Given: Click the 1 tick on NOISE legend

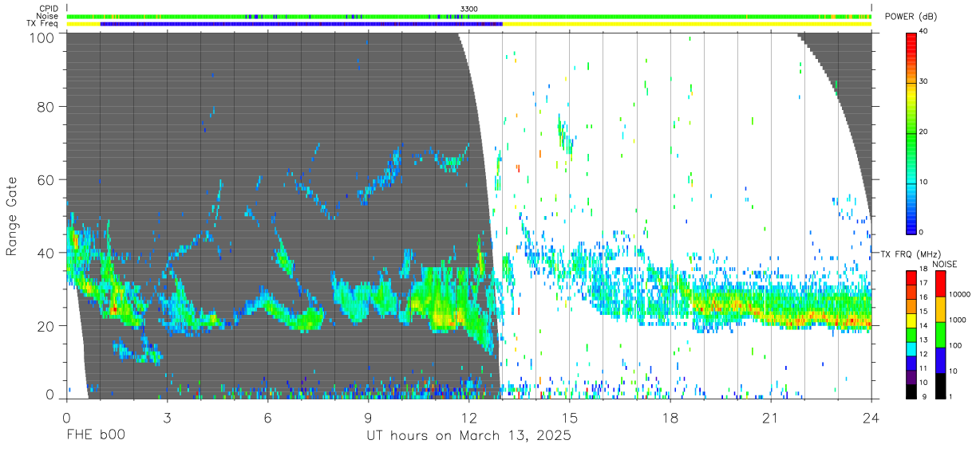Looking at the screenshot, I should [950, 396].
